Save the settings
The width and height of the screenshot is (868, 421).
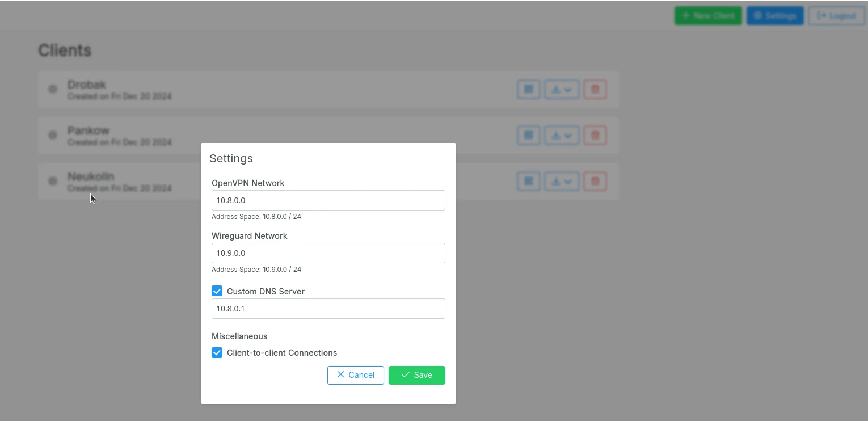tap(416, 375)
